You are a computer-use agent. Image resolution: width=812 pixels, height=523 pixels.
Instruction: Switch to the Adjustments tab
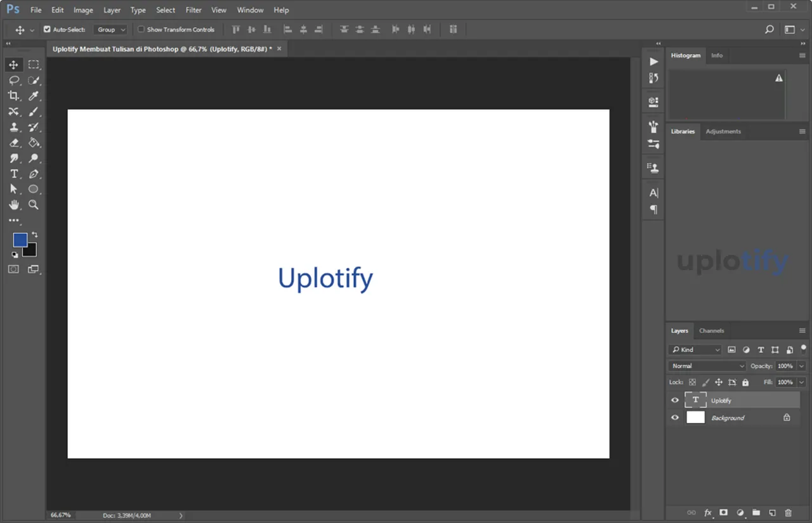723,131
